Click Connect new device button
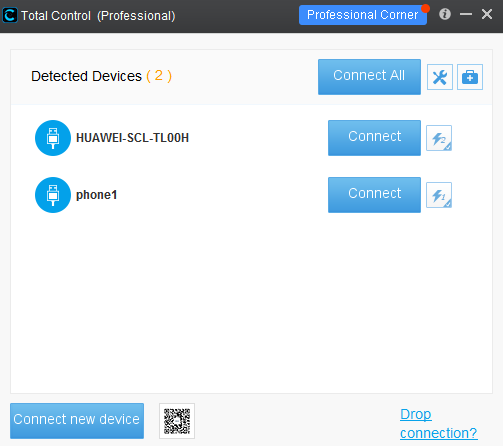503x446 pixels. coord(77,421)
